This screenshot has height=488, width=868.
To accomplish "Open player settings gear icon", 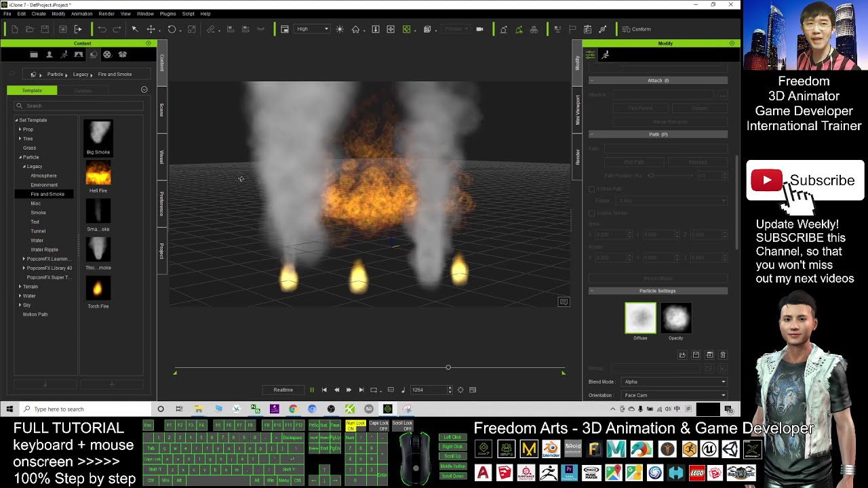I will tap(460, 390).
